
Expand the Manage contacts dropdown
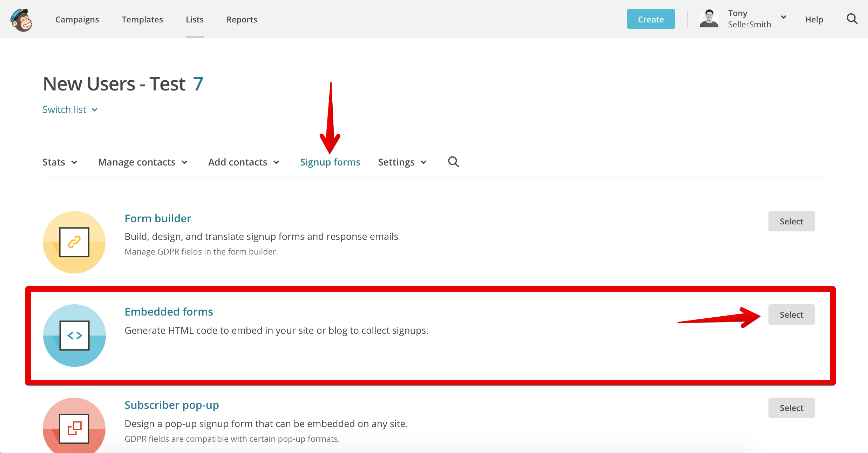click(x=143, y=162)
